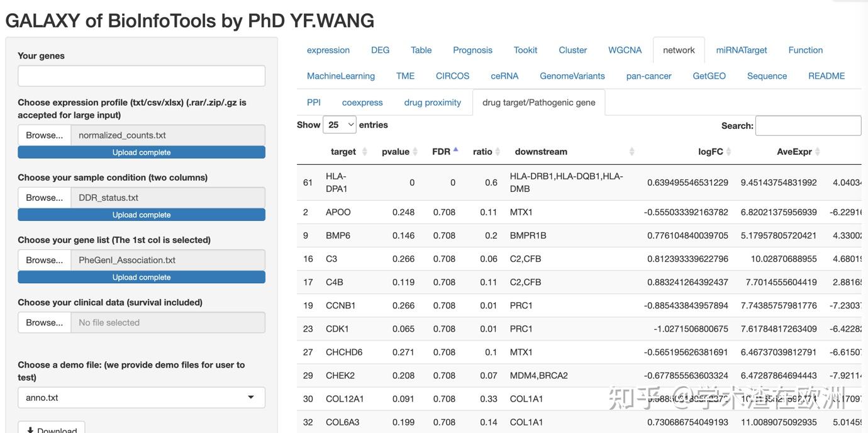
Task: Click the Download arrow icon
Action: [31, 429]
